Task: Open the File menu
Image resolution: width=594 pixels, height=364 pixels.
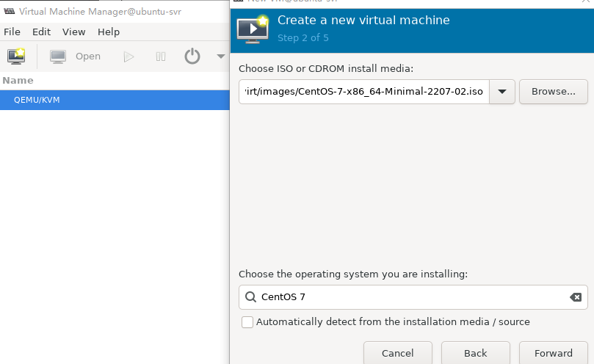Action: [12, 32]
